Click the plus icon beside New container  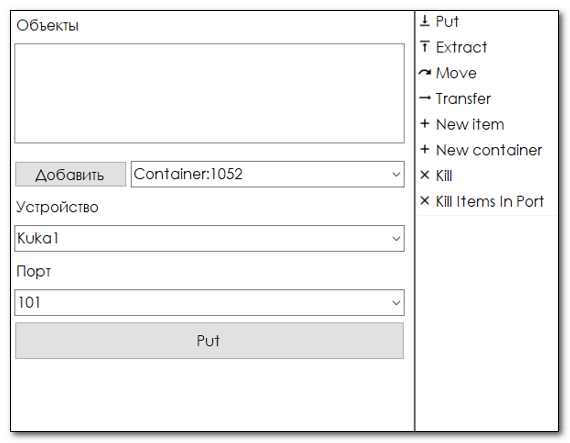click(425, 149)
